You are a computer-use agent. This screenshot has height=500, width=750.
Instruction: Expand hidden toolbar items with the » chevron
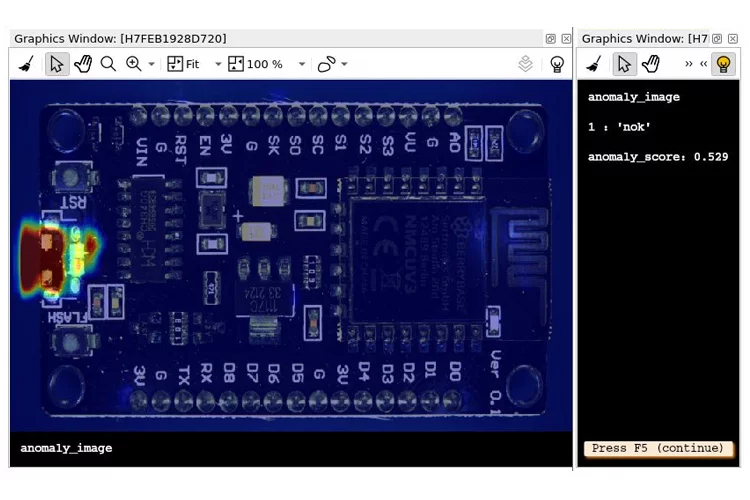point(689,64)
